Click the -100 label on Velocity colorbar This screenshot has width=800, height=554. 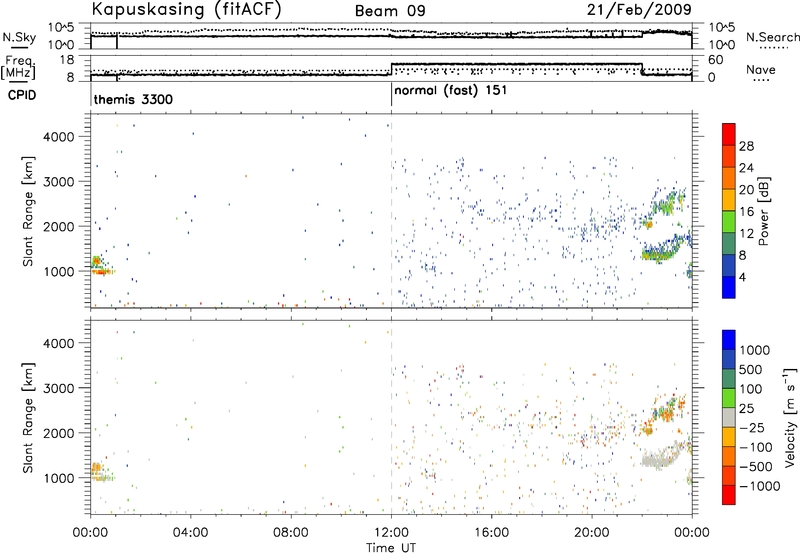click(756, 447)
